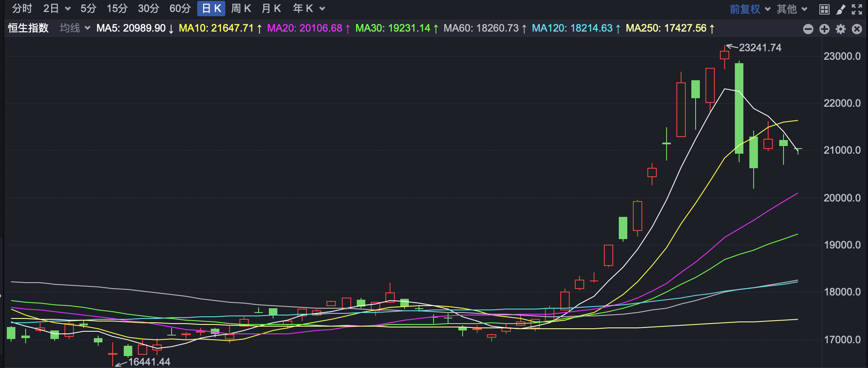This screenshot has height=368, width=868.
Task: Click the 16441.44 low price annotation
Action: point(149,362)
